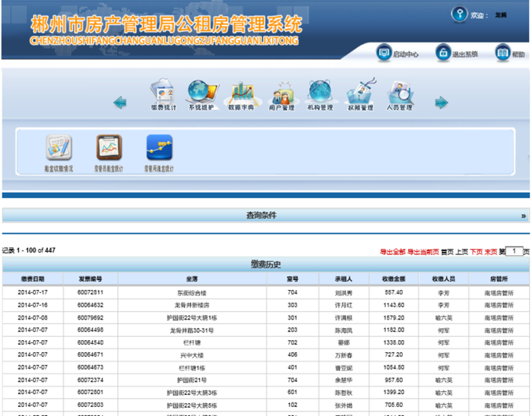This screenshot has height=416, width=532.
Task: Select the 机构管理 icon
Action: 320,93
